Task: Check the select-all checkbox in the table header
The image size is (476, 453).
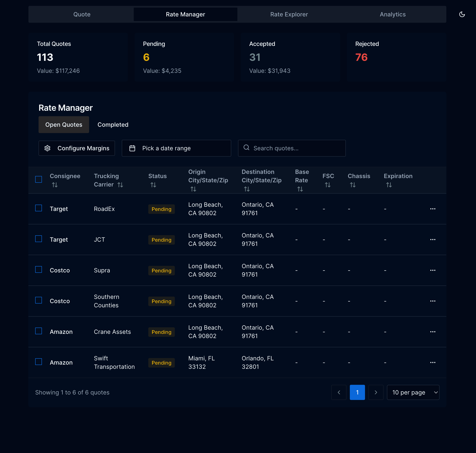Action: coord(38,179)
